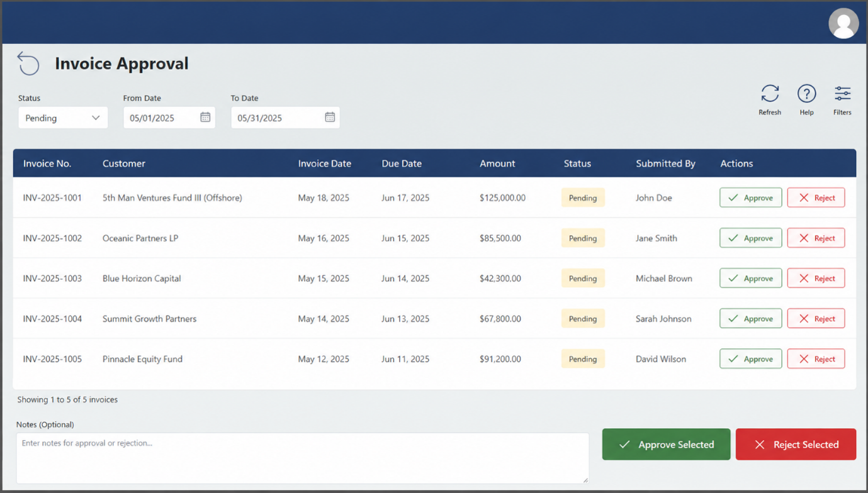Click the back arrow icon
This screenshot has width=868, height=493.
coord(28,64)
